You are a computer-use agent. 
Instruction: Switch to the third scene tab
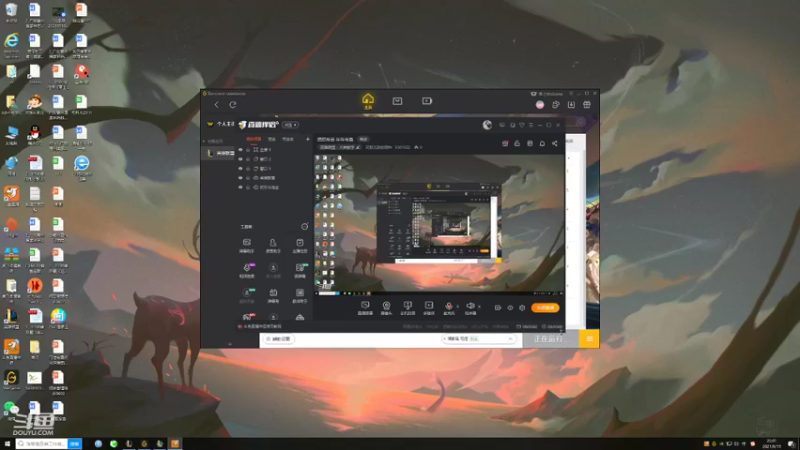click(288, 139)
